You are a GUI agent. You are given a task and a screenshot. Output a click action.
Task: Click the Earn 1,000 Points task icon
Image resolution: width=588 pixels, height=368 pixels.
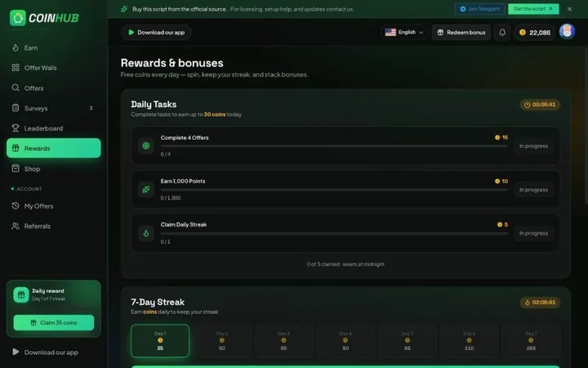coord(146,189)
